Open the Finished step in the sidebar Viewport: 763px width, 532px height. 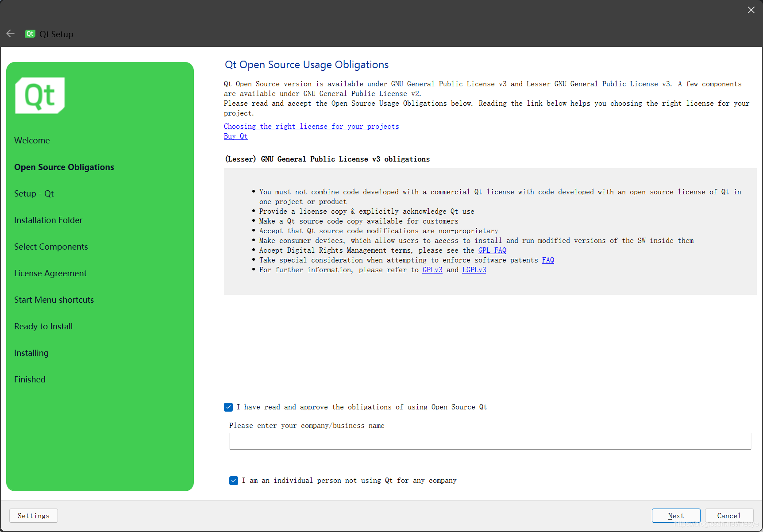(x=30, y=379)
